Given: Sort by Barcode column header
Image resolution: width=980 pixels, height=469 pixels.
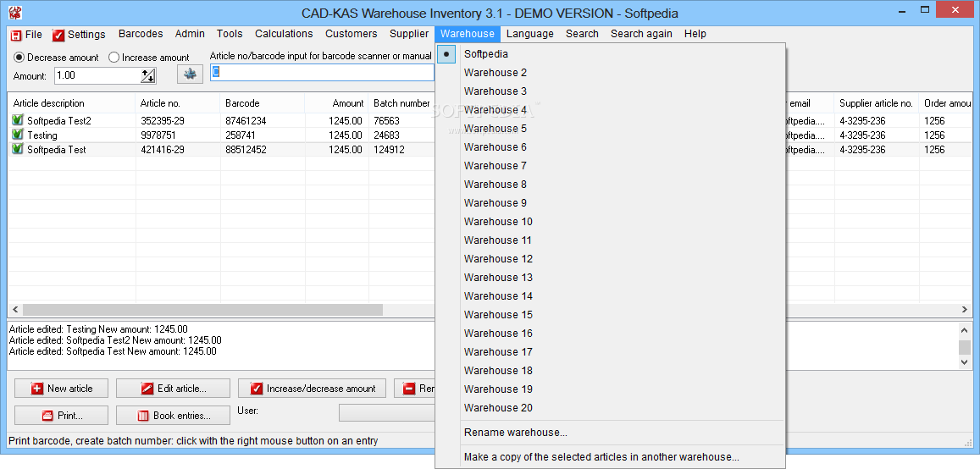Looking at the screenshot, I should 263,103.
